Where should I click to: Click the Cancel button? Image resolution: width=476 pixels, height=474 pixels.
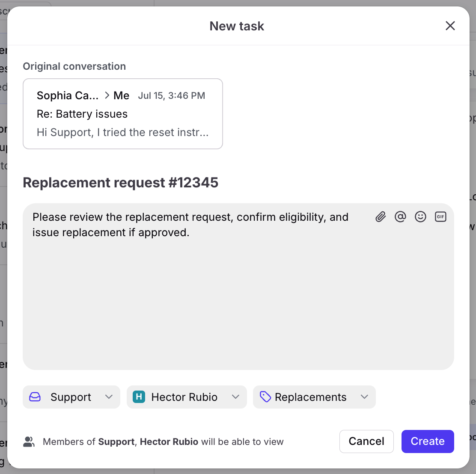pos(366,441)
